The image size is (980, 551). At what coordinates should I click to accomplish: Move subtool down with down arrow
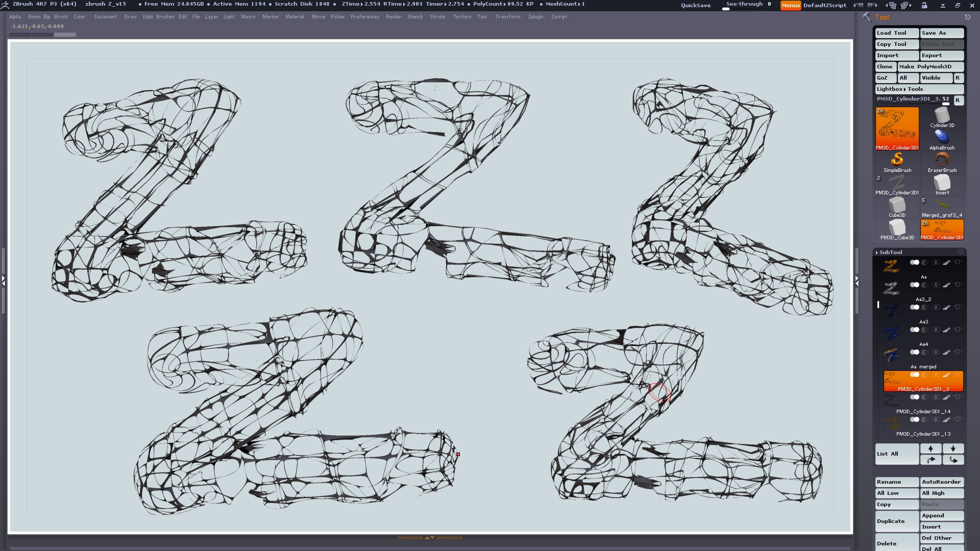(953, 448)
